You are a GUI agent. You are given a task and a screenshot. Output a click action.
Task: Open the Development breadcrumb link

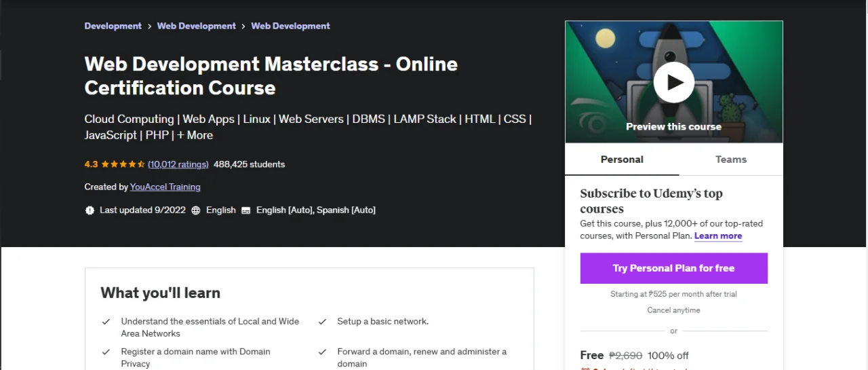(113, 26)
